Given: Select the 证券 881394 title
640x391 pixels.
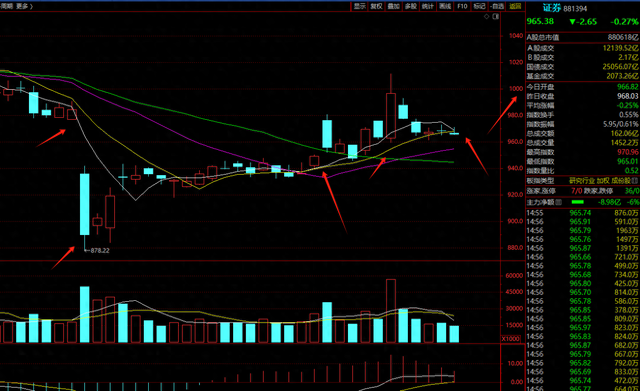Looking at the screenshot, I should click(x=564, y=8).
